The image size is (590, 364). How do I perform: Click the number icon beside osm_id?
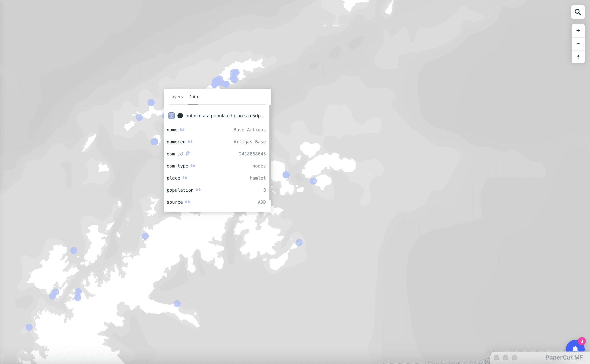188,153
